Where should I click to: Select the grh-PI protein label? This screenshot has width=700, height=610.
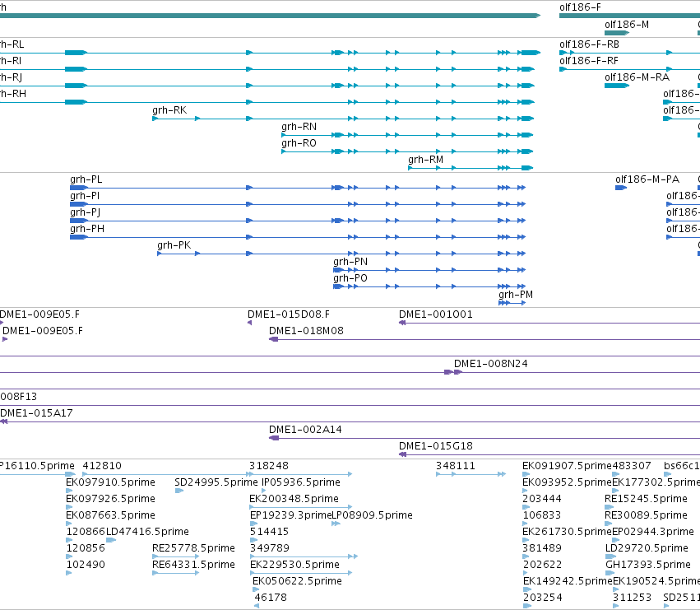coord(85,196)
